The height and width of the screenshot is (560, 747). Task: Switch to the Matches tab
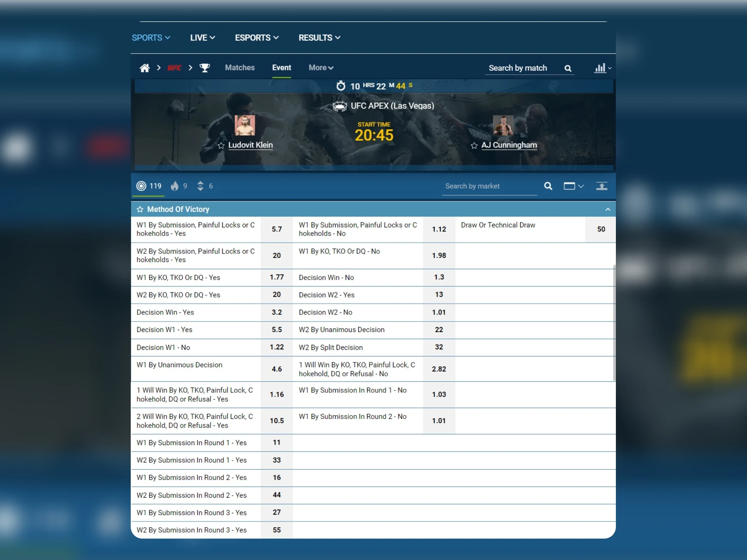(x=240, y=68)
